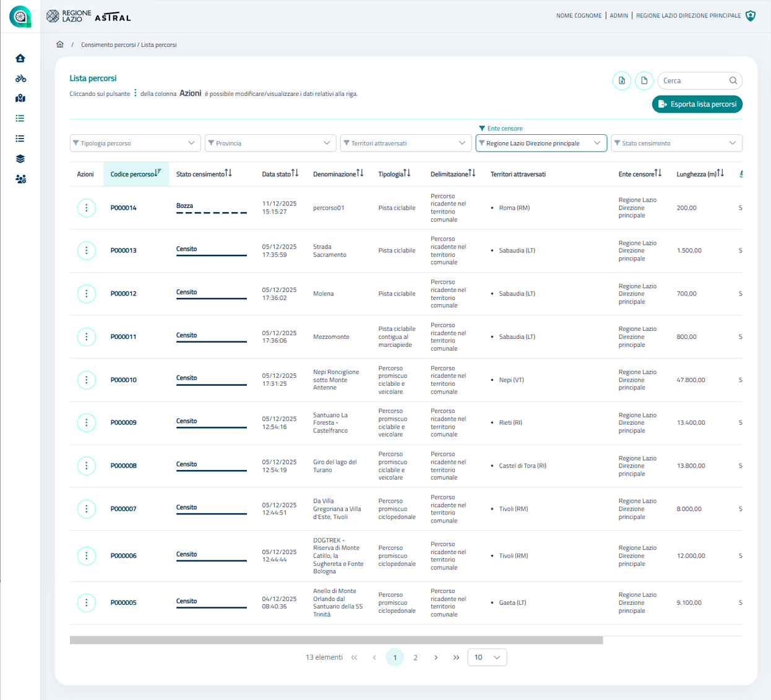Screen dimensions: 771x700
Task: Open the users group sidebar icon
Action: [20, 179]
